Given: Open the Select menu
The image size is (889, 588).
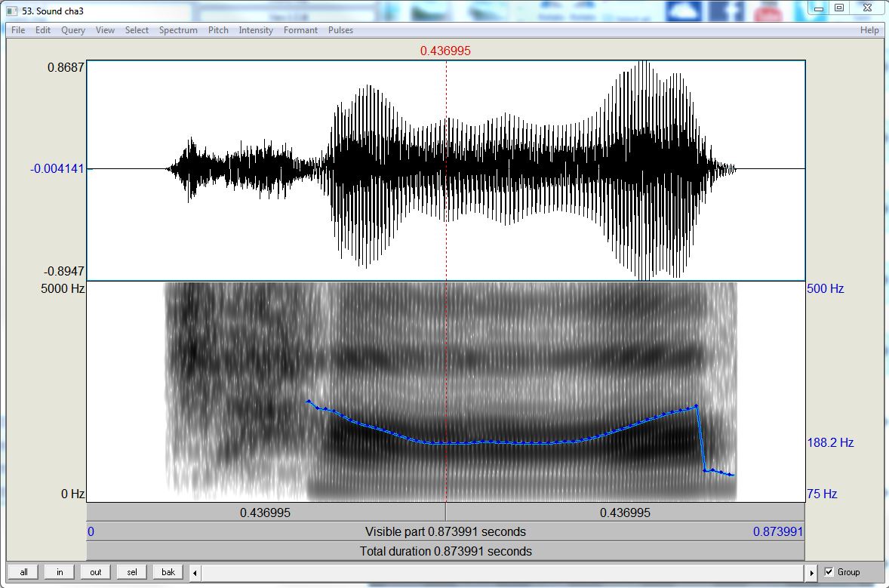Looking at the screenshot, I should (137, 30).
